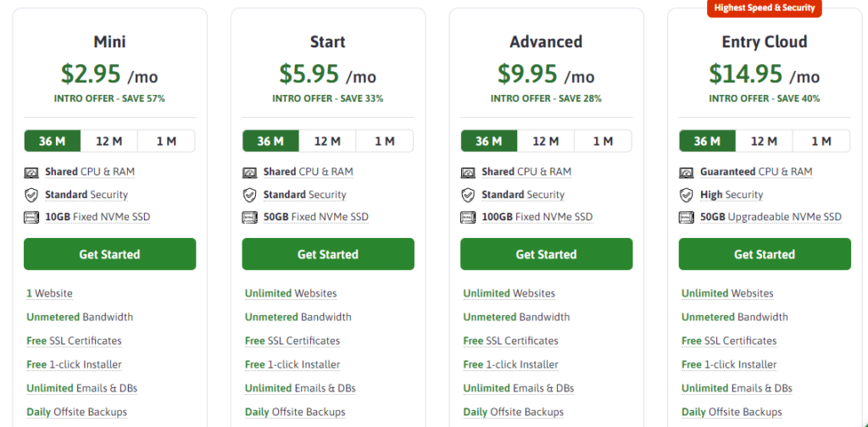
Task: Click the SSD storage icon in Advanced plan
Action: click(x=468, y=218)
